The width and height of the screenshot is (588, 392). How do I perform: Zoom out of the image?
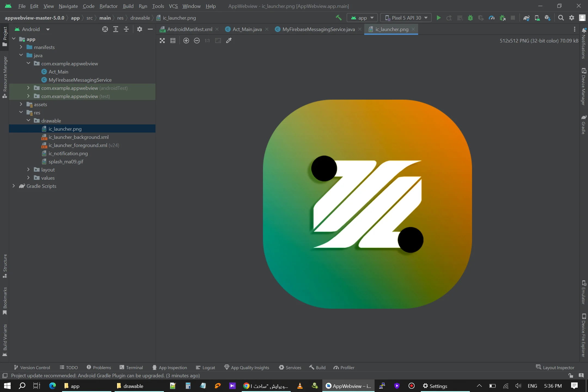[x=197, y=41]
